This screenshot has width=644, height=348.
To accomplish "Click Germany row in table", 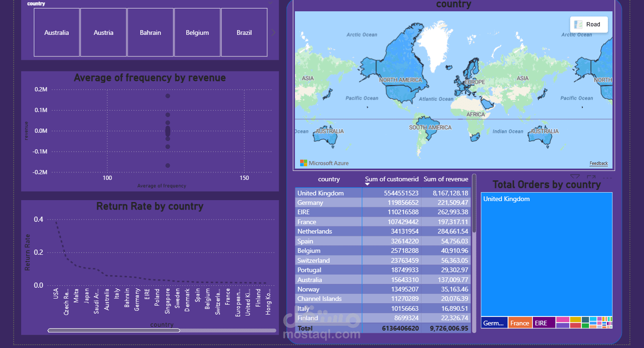I will pos(383,202).
